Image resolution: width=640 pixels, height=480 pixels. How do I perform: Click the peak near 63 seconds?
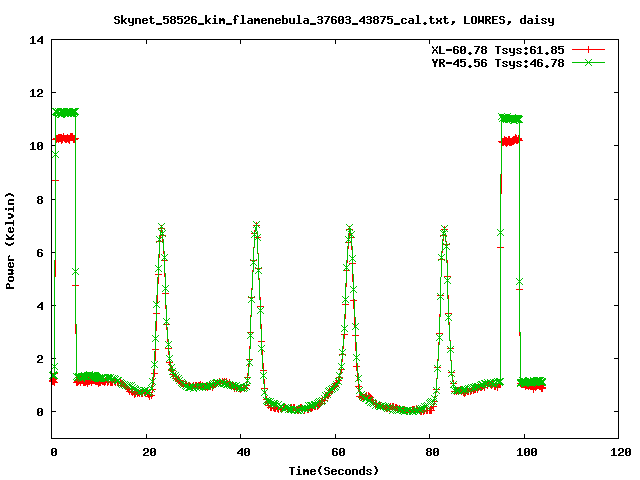click(x=350, y=228)
